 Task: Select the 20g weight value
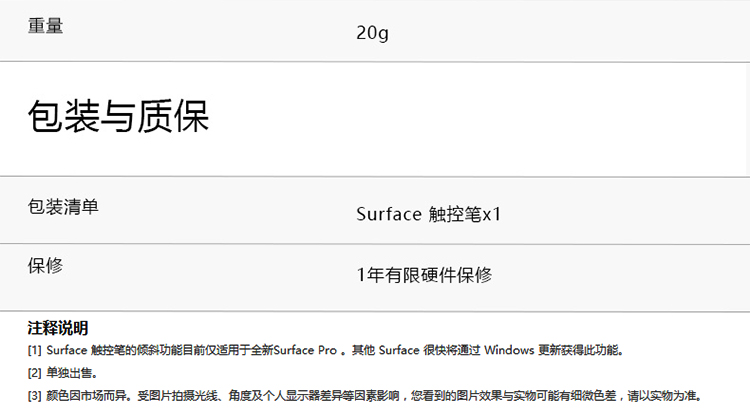click(x=372, y=33)
